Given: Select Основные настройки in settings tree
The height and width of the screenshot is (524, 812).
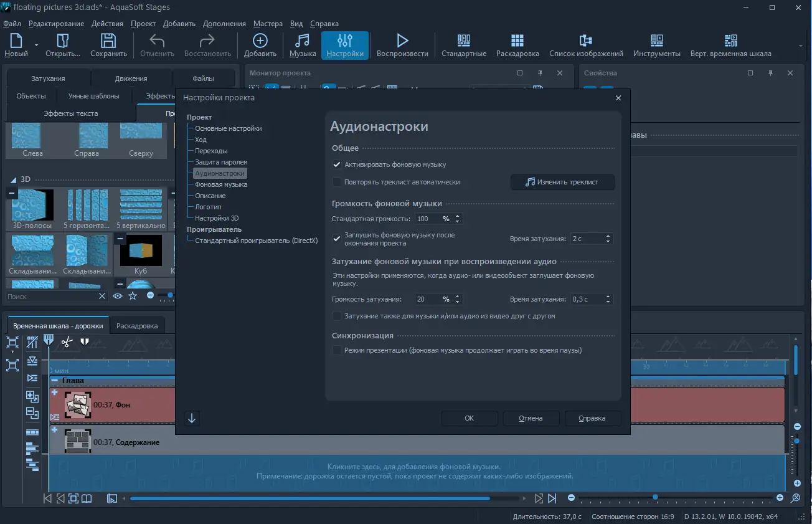Looking at the screenshot, I should click(229, 128).
